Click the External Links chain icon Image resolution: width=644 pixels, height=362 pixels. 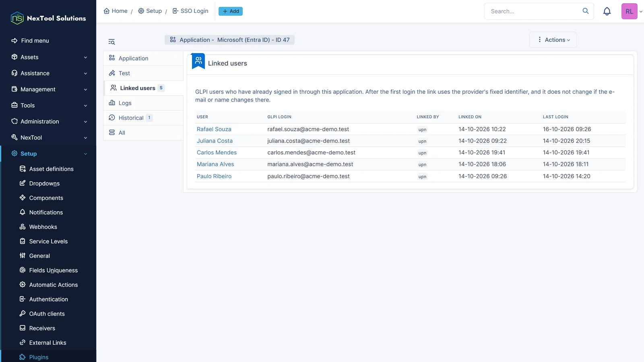click(23, 343)
